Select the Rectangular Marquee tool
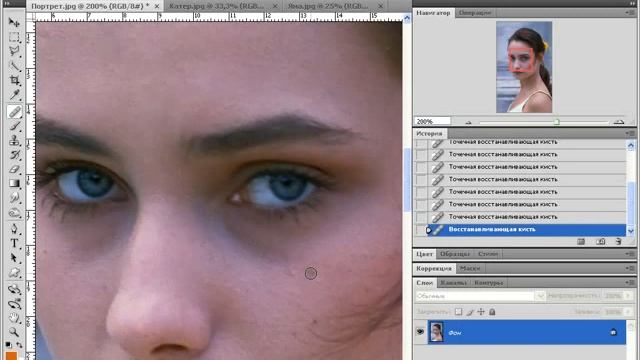The image size is (640, 360). click(14, 37)
